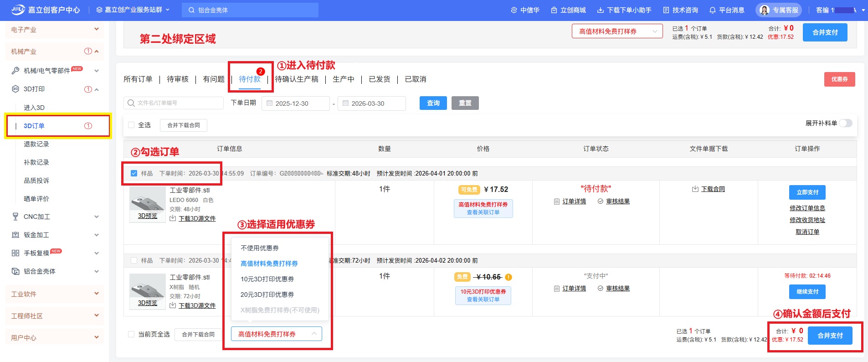Select 10元3D打印优惠券 from coupon list
868x362 pixels.
click(x=267, y=279)
